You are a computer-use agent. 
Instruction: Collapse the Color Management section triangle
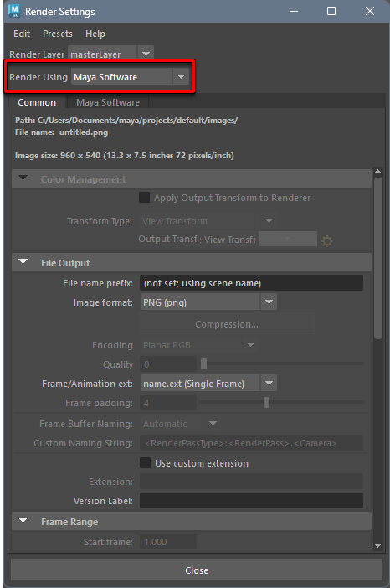[23, 178]
